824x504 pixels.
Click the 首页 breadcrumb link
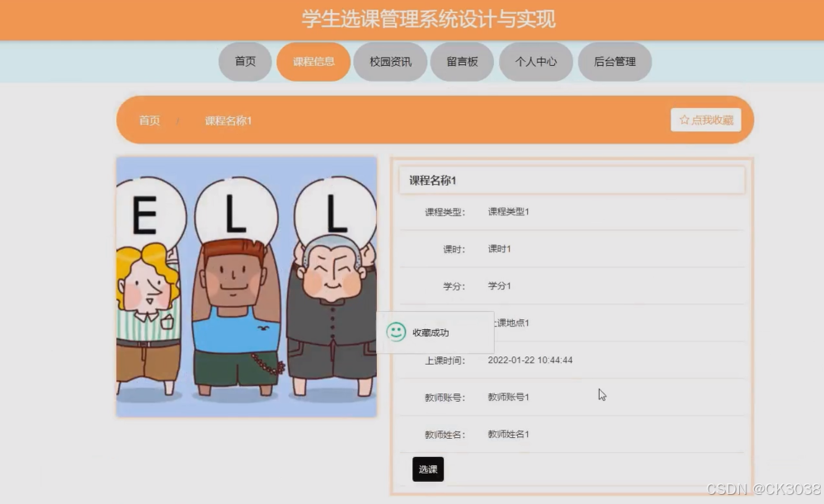pyautogui.click(x=149, y=120)
